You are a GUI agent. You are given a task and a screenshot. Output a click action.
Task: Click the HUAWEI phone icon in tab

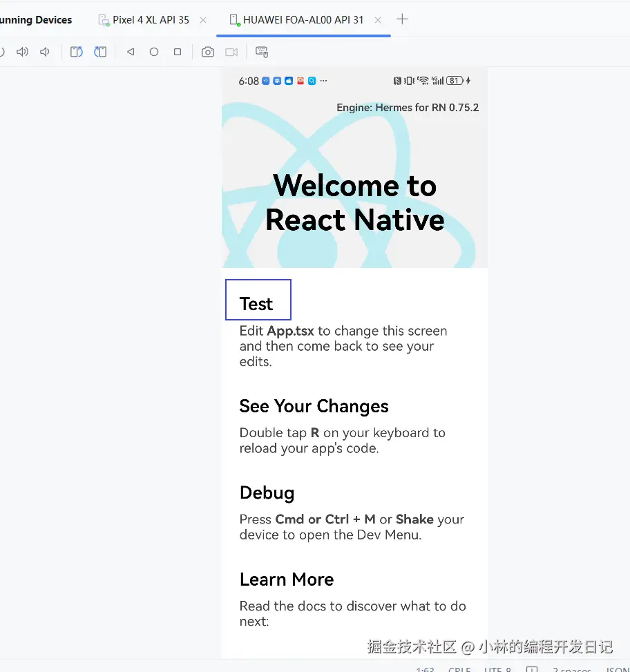coord(234,20)
